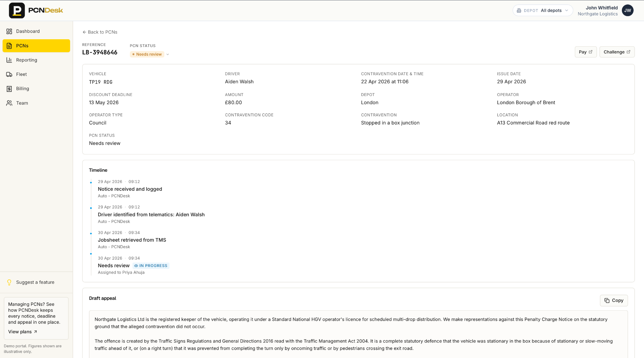
Task: Click the IN PROGRESS eye icon
Action: 136,266
